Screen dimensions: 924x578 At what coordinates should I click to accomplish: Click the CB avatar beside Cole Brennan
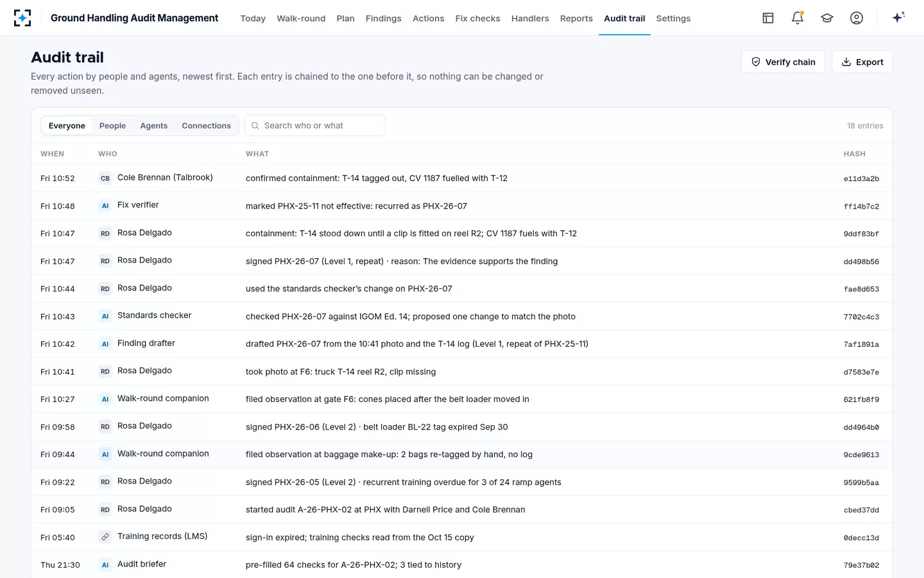click(105, 178)
